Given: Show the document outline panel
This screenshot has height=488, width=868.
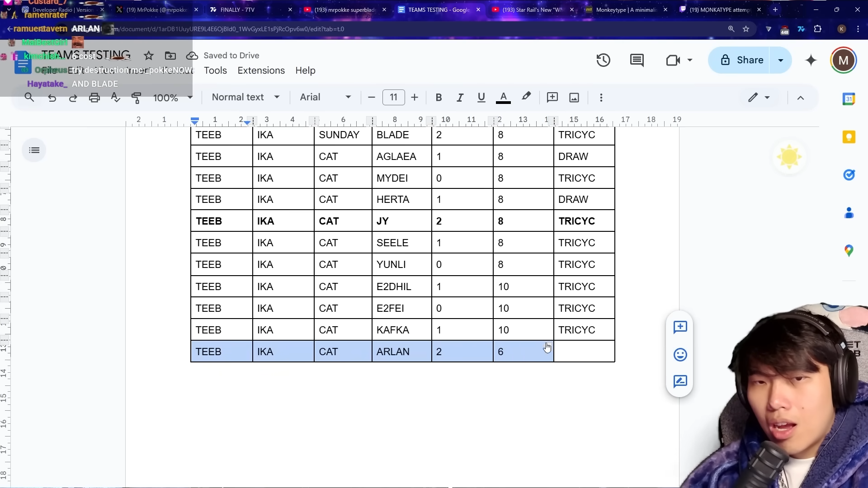Looking at the screenshot, I should point(34,150).
